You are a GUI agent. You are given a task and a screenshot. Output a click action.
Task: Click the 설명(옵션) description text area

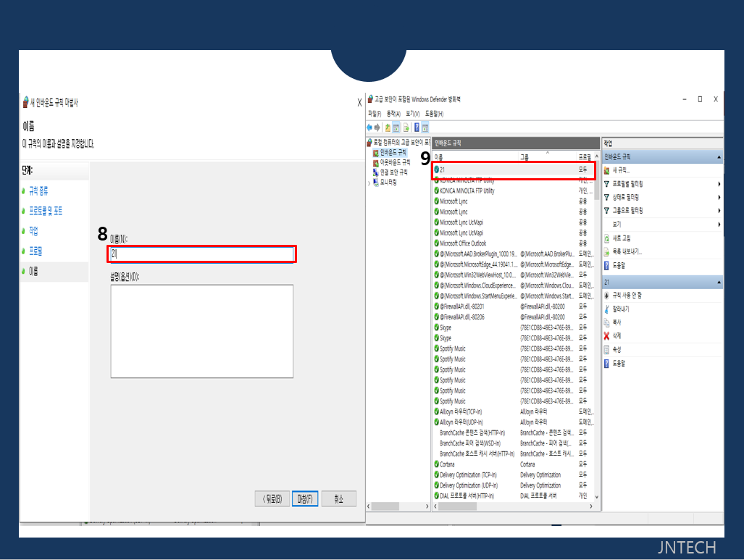coord(201,331)
